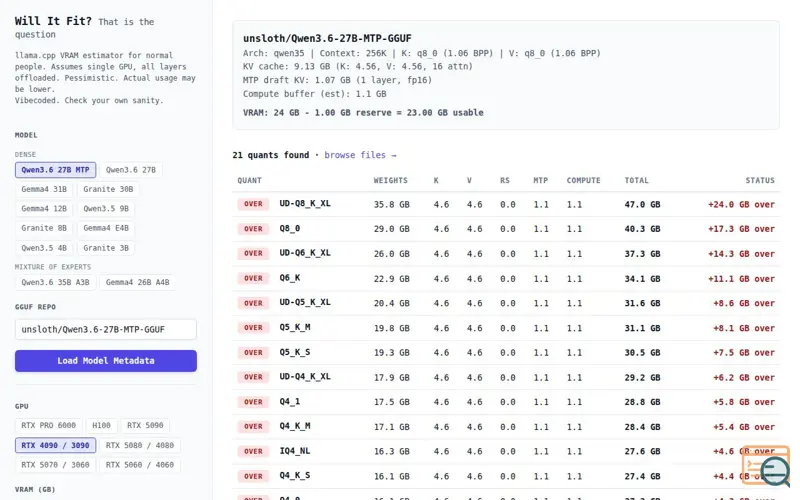800x500 pixels.
Task: Click the +8.6 GB over status
Action: pyautogui.click(x=743, y=304)
